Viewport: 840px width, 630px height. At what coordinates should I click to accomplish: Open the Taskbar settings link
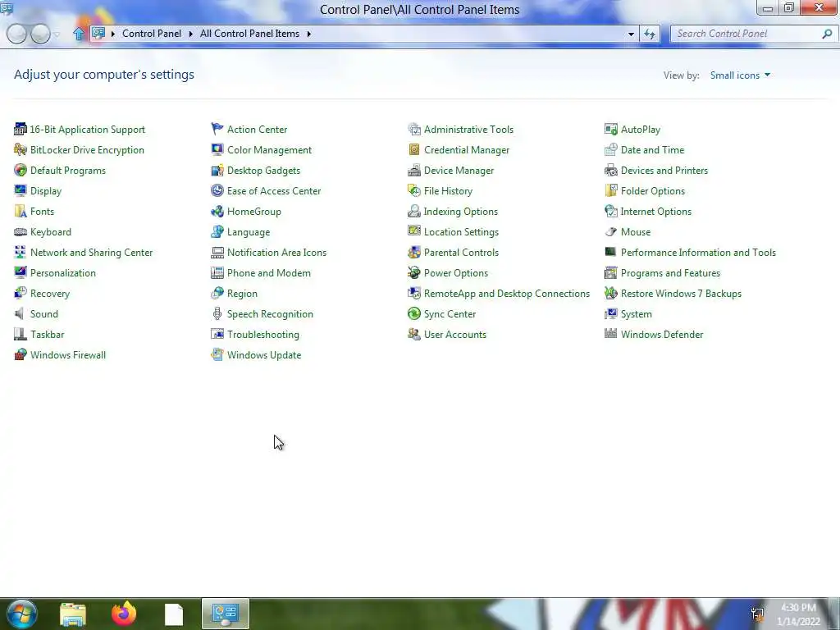click(x=47, y=335)
